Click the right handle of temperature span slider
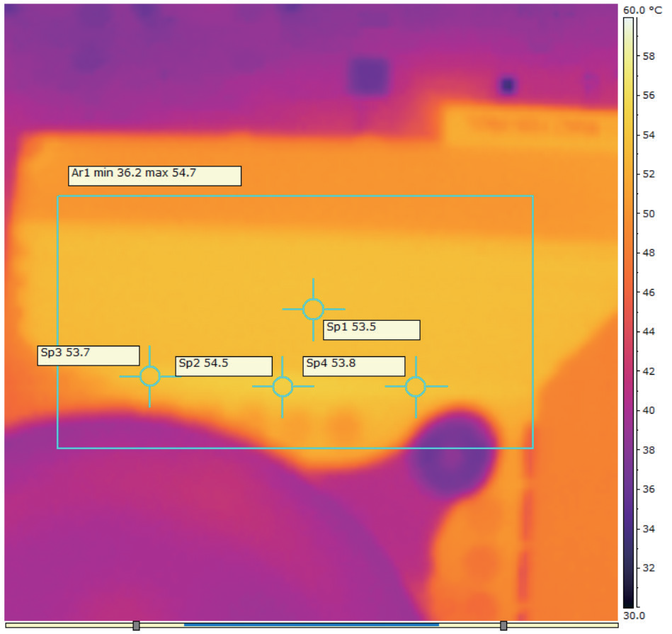Viewport: 672px width, 634px height. coord(503,625)
